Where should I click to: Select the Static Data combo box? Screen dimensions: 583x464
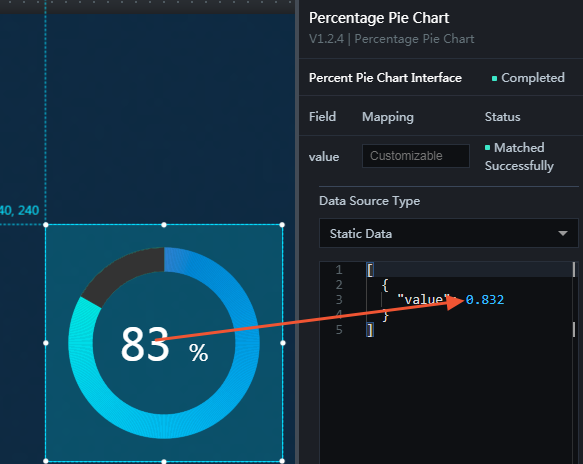tap(448, 233)
